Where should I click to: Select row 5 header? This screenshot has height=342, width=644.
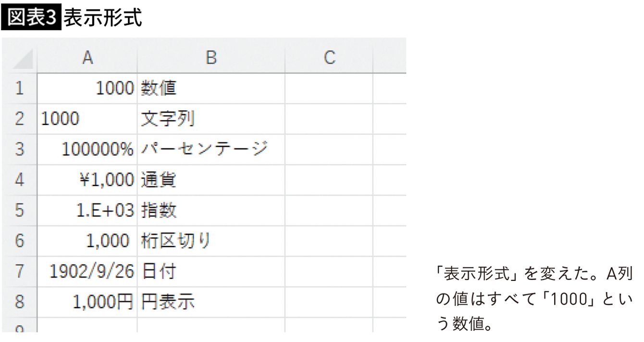(x=18, y=211)
